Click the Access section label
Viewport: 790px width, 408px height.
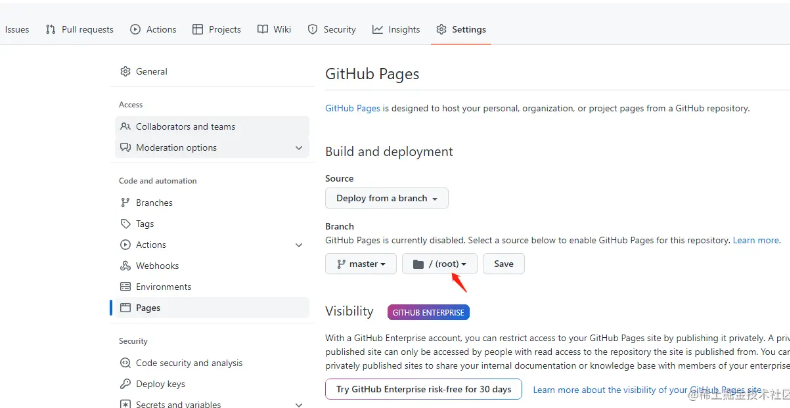point(131,105)
